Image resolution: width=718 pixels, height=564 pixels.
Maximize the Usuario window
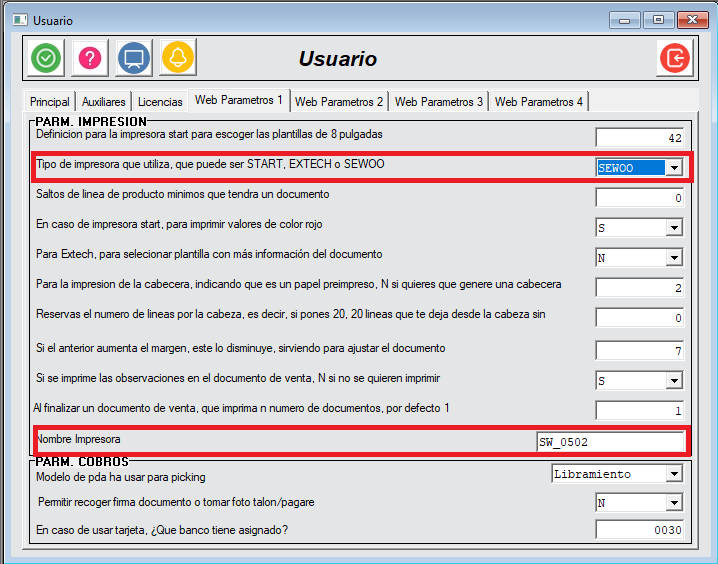[x=658, y=20]
